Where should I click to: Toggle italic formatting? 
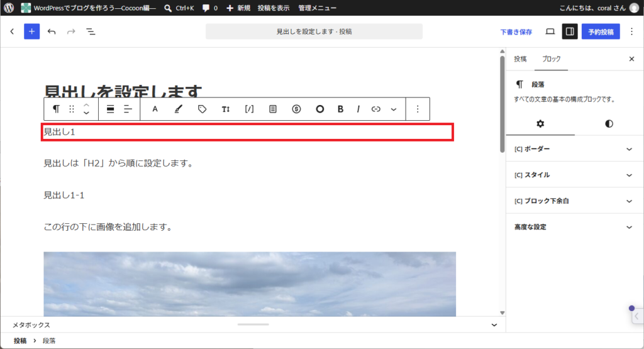click(x=358, y=109)
